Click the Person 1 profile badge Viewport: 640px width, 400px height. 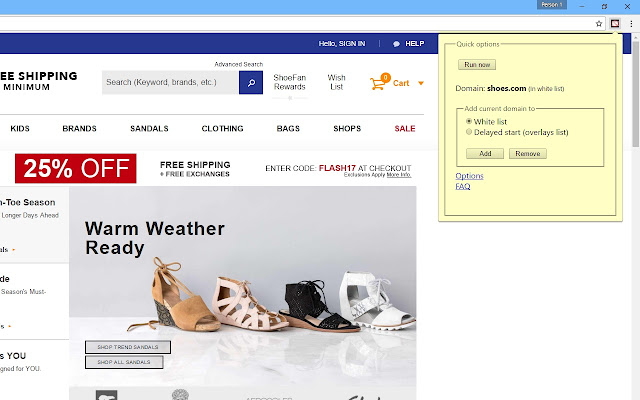pyautogui.click(x=551, y=5)
